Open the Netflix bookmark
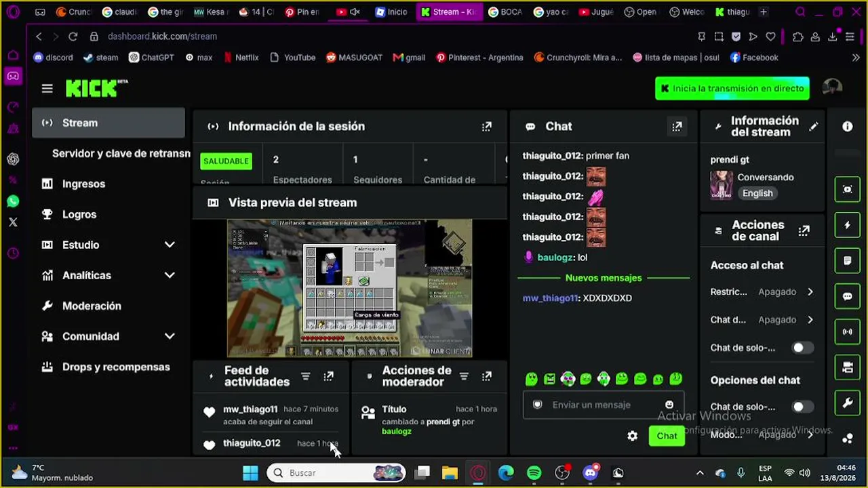Screen dimensions: 868x488 [241, 58]
